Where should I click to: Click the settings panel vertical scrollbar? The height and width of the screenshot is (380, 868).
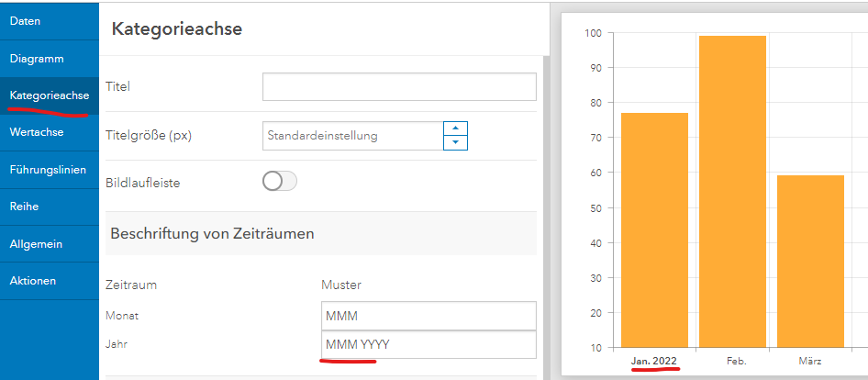pyautogui.click(x=547, y=211)
